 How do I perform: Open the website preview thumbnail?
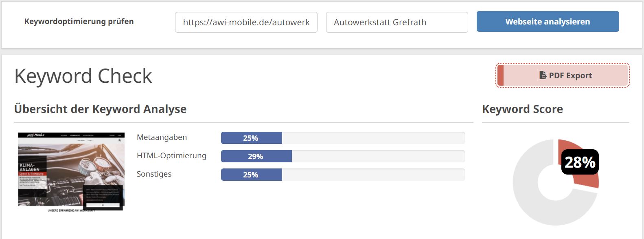click(x=71, y=172)
